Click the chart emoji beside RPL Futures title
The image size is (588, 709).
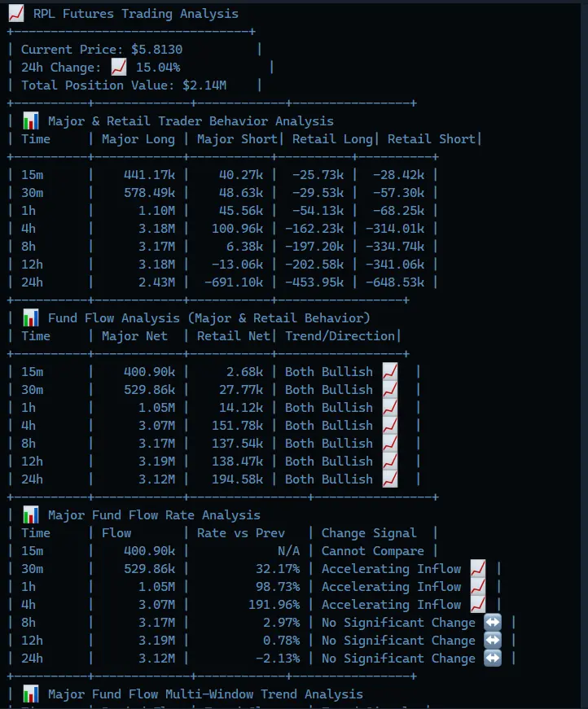(16, 13)
